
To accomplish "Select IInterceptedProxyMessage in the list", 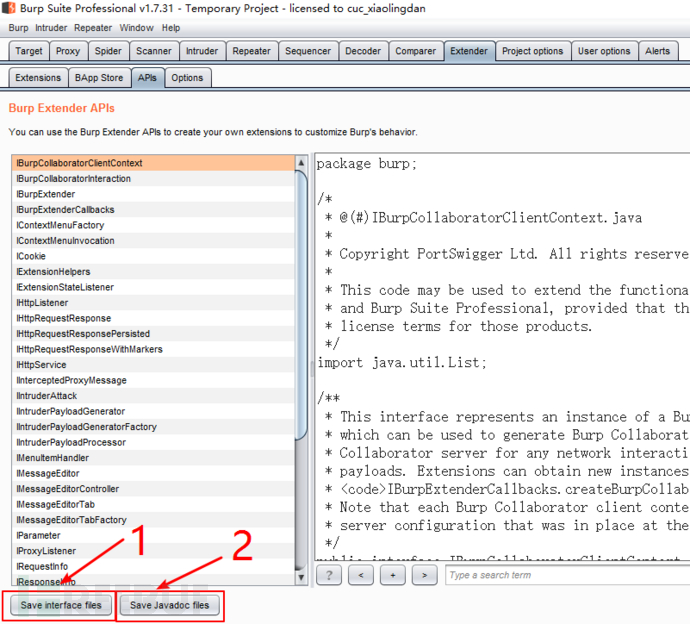I will (x=153, y=380).
